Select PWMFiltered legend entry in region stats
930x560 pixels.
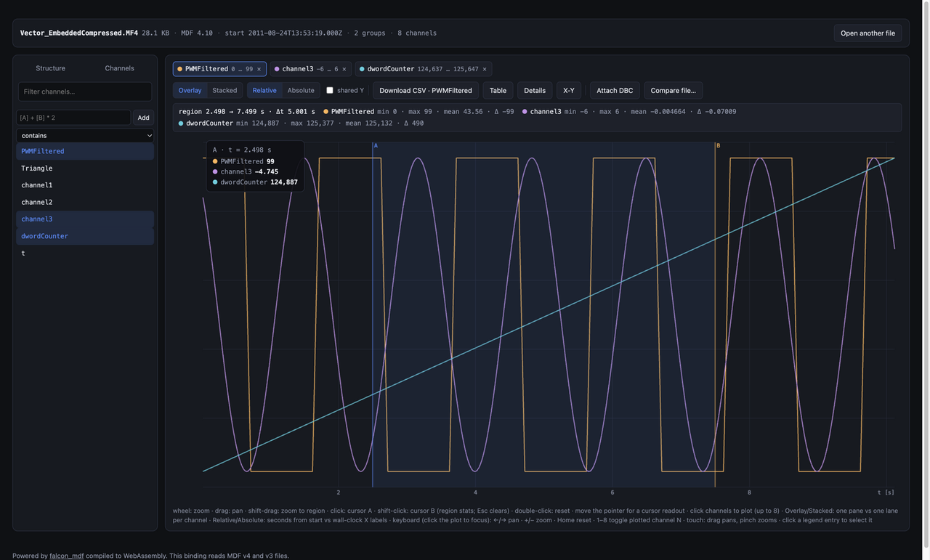pos(349,112)
